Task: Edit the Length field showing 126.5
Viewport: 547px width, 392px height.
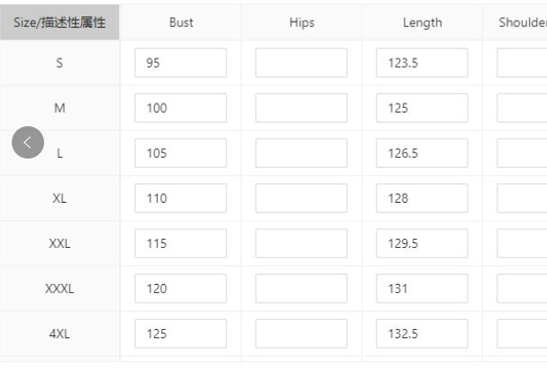Action: [422, 153]
